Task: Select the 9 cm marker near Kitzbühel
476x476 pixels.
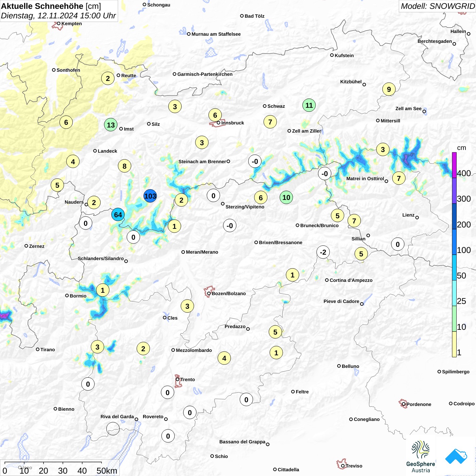Action: 389,89
